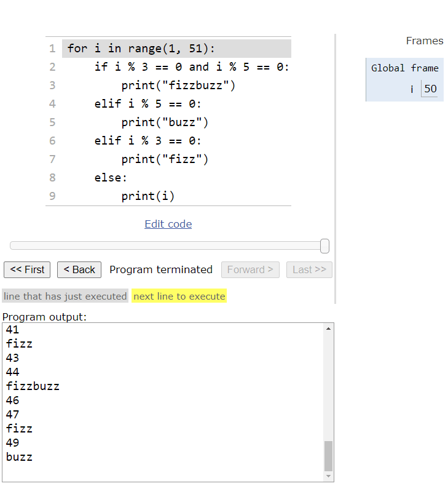The width and height of the screenshot is (448, 486).
Task: Click the value 50 of variable i
Action: (430, 89)
